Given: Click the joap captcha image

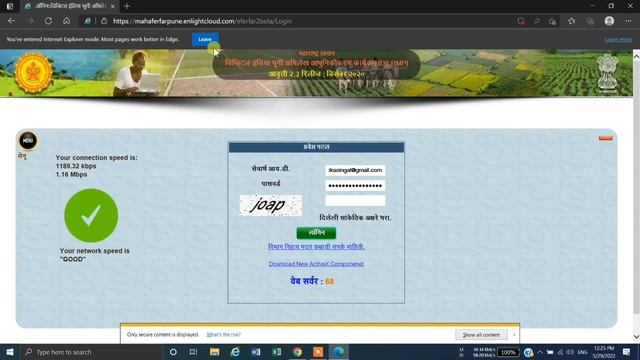Looking at the screenshot, I should click(271, 205).
